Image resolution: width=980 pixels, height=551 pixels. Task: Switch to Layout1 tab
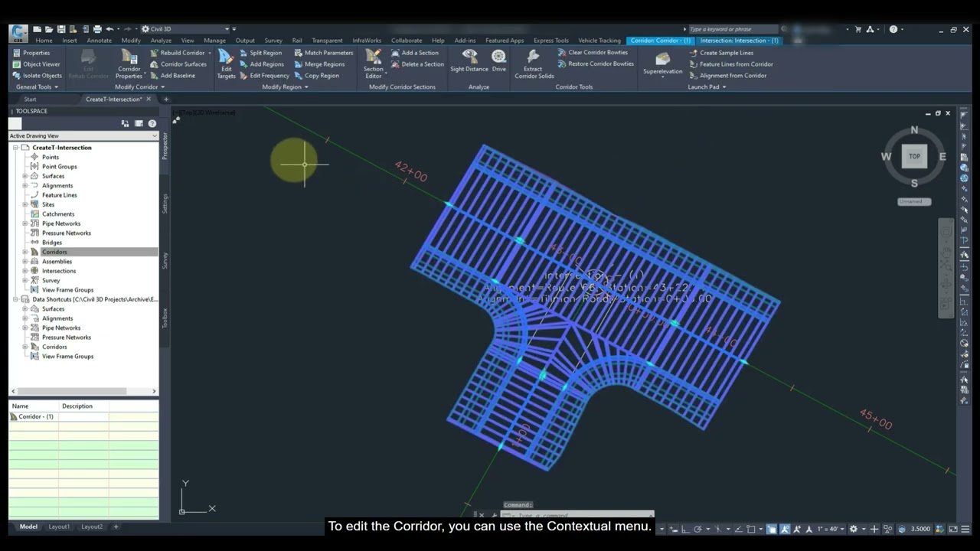tap(59, 527)
